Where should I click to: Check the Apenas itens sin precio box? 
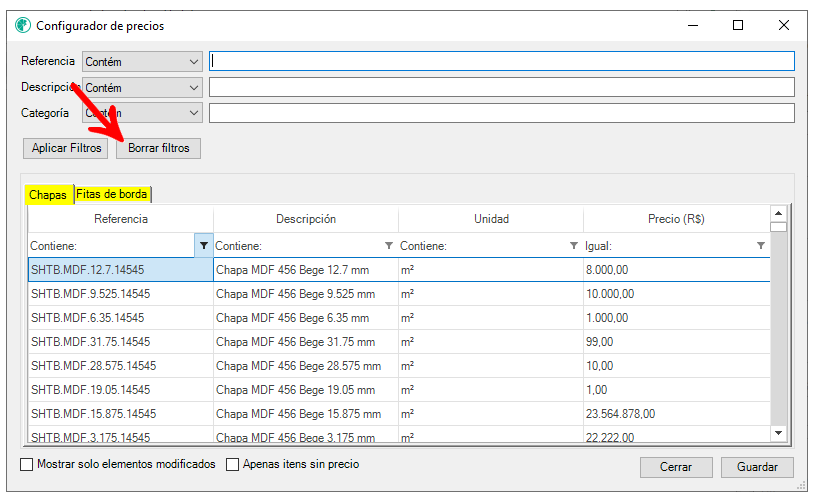coord(233,465)
